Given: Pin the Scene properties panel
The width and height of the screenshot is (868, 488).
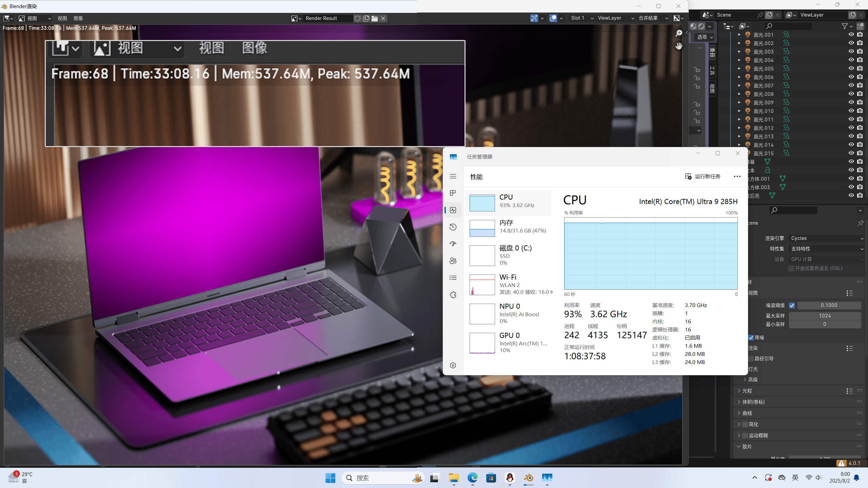Looking at the screenshot, I should (x=861, y=223).
